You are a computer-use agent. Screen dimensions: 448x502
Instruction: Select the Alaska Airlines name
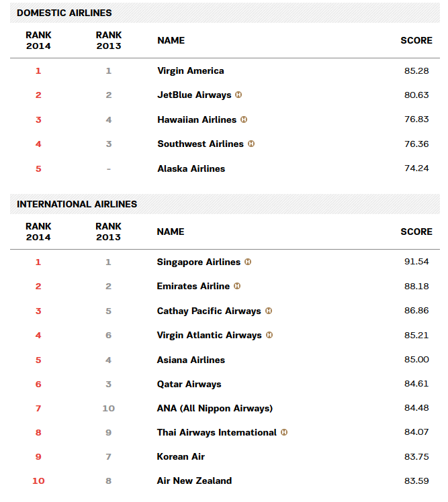191,168
